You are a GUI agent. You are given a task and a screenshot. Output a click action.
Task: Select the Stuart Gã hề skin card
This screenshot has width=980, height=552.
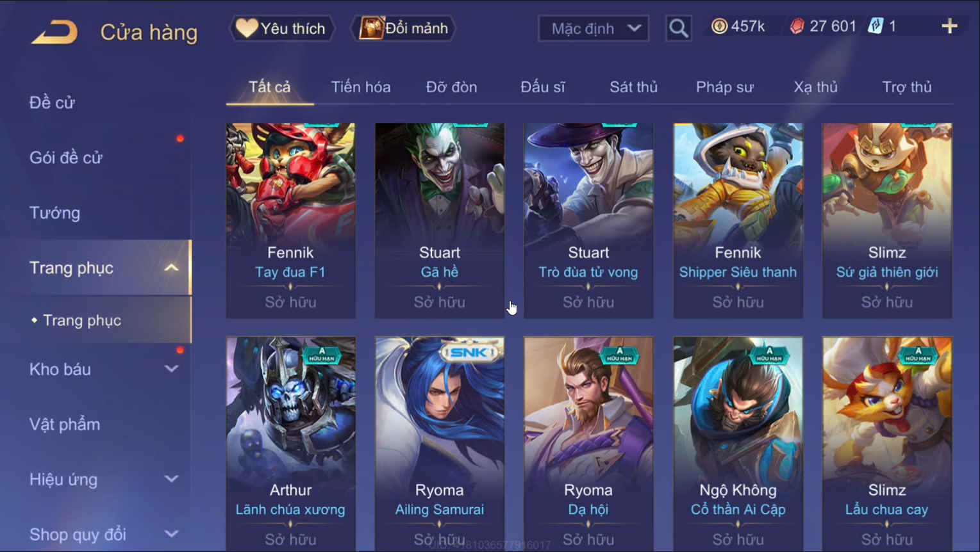[440, 220]
